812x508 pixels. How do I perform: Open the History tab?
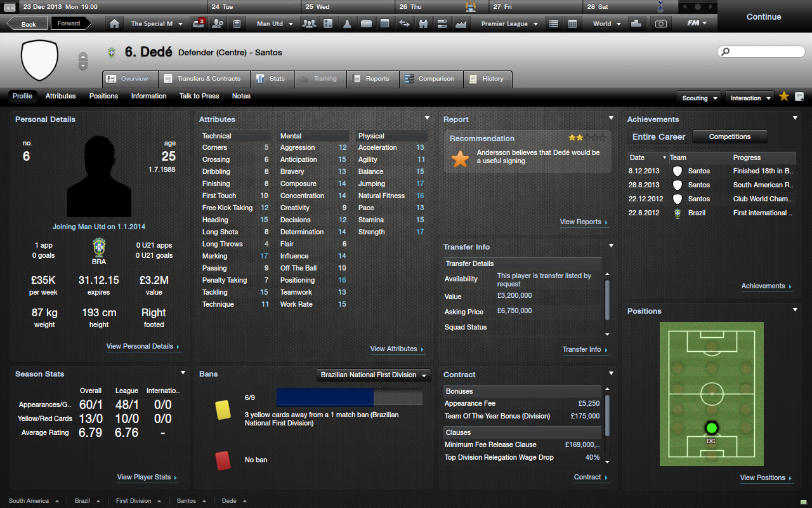[x=487, y=79]
